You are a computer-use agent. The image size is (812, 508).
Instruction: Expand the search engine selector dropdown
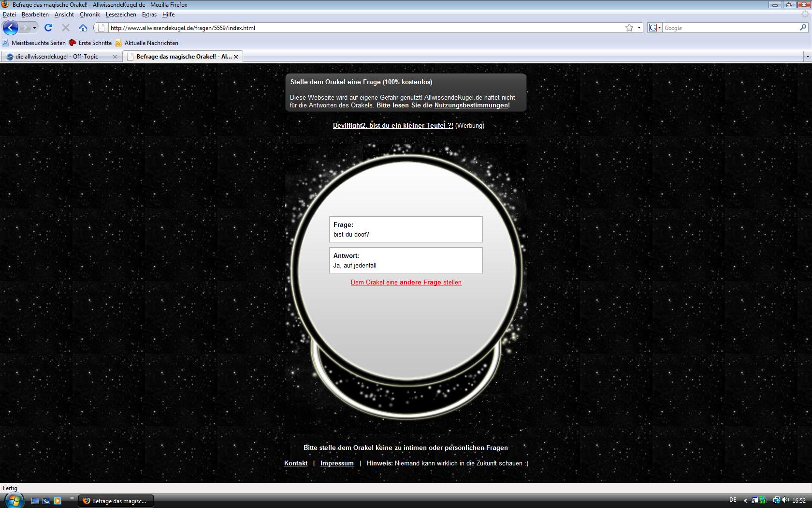(654, 28)
